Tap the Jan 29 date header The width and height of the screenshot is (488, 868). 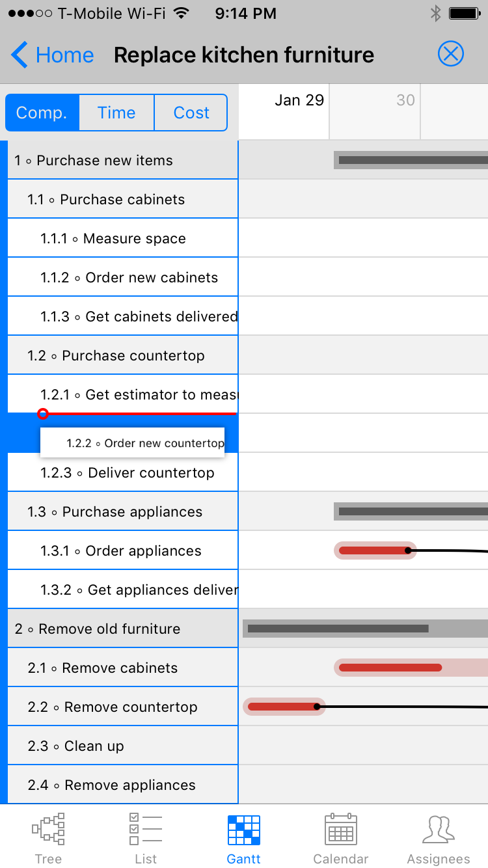(299, 100)
